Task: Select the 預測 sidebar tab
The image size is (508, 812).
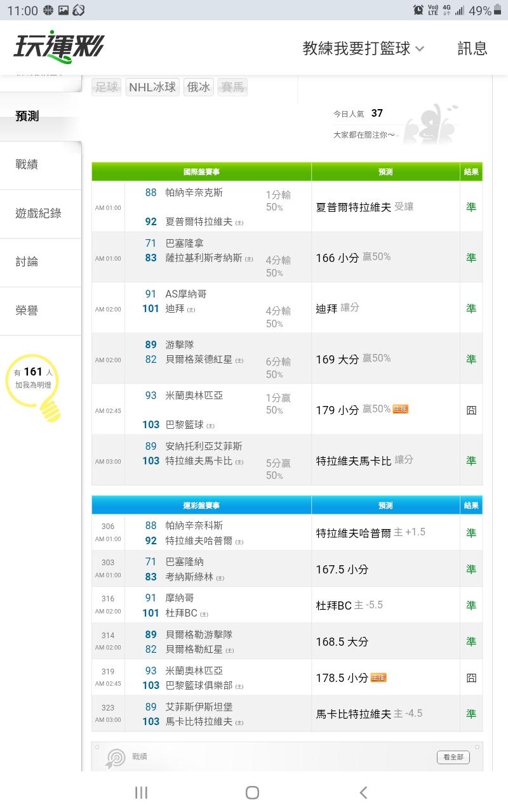Action: click(27, 116)
